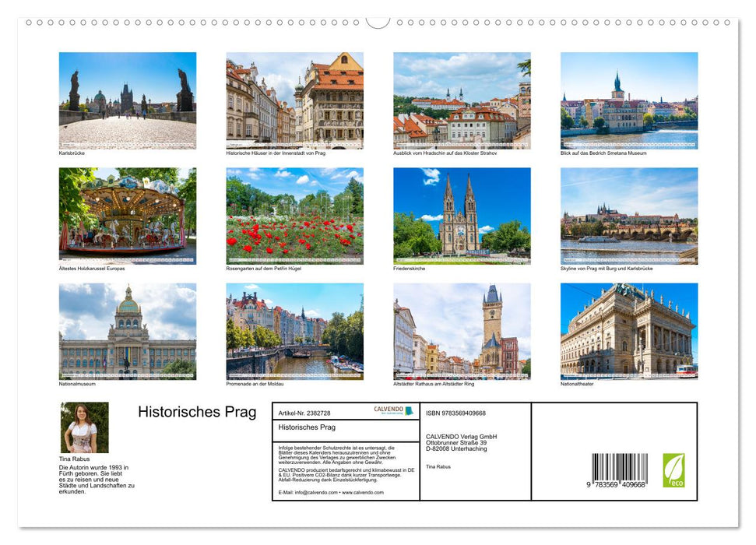Click caption 'Altstädter Rathaus am Altstädter Ring'
The width and height of the screenshot is (756, 545).
(434, 384)
